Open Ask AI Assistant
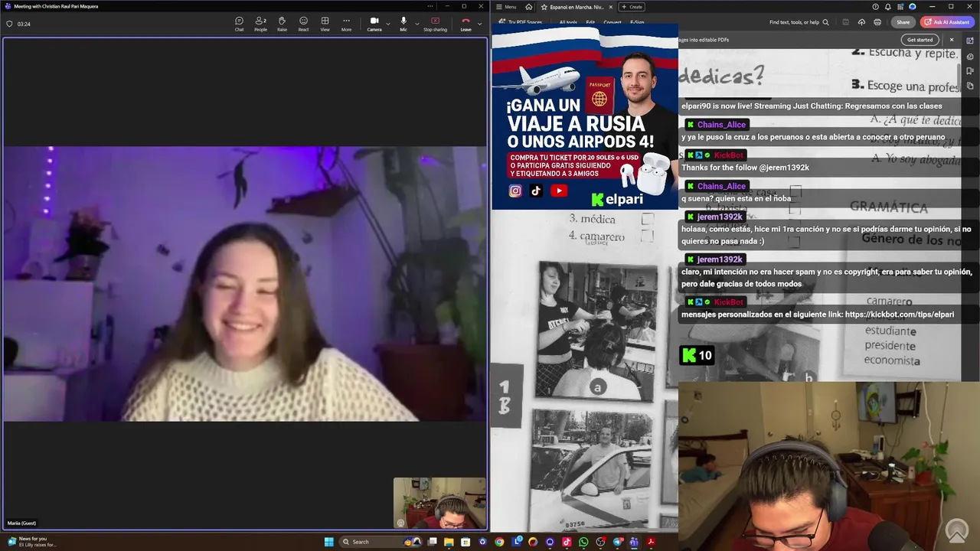The width and height of the screenshot is (980, 551). tap(947, 22)
